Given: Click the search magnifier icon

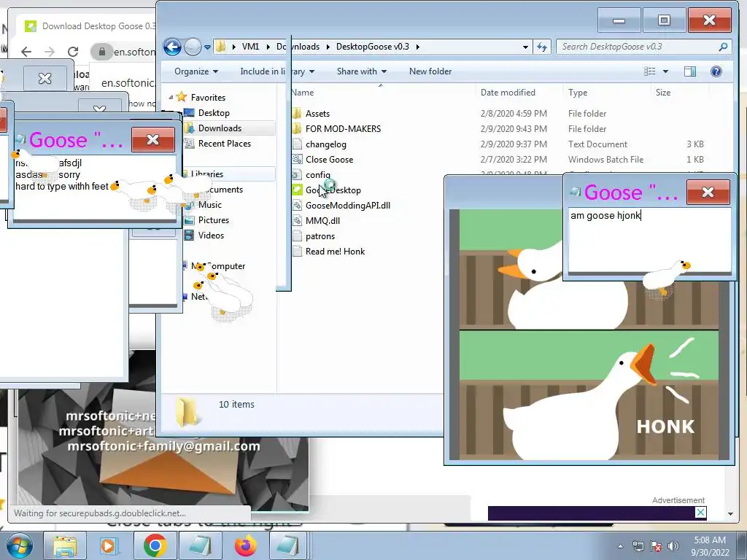Looking at the screenshot, I should [723, 47].
